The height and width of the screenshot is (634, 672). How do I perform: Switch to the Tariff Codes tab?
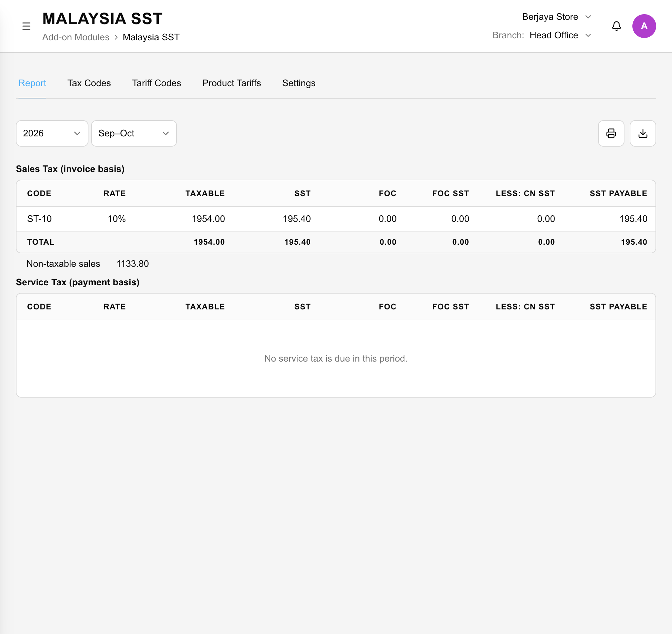156,83
